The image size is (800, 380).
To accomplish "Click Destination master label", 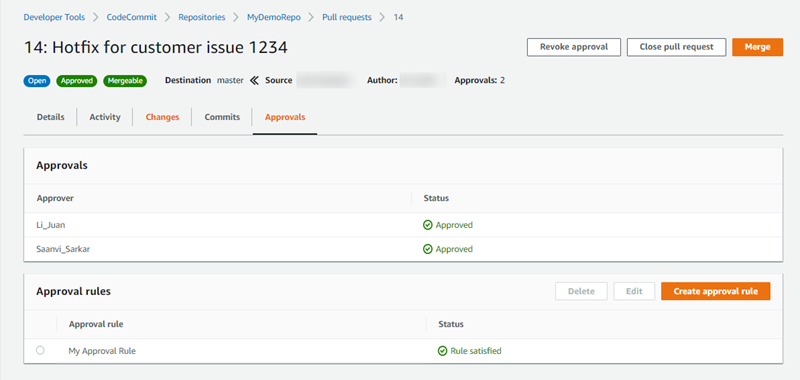I will coord(204,81).
